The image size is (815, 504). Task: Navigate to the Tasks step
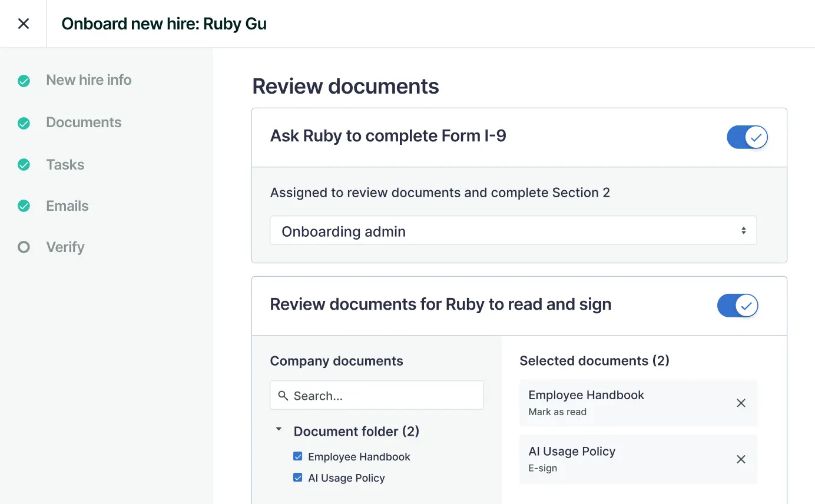[x=65, y=165]
